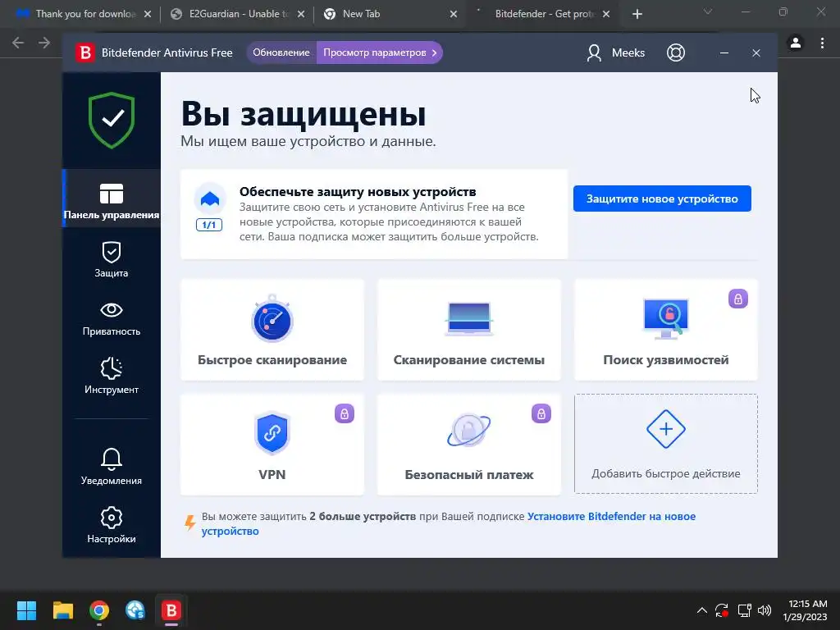Click the orange lightning bolt icon
840x630 pixels.
point(189,523)
